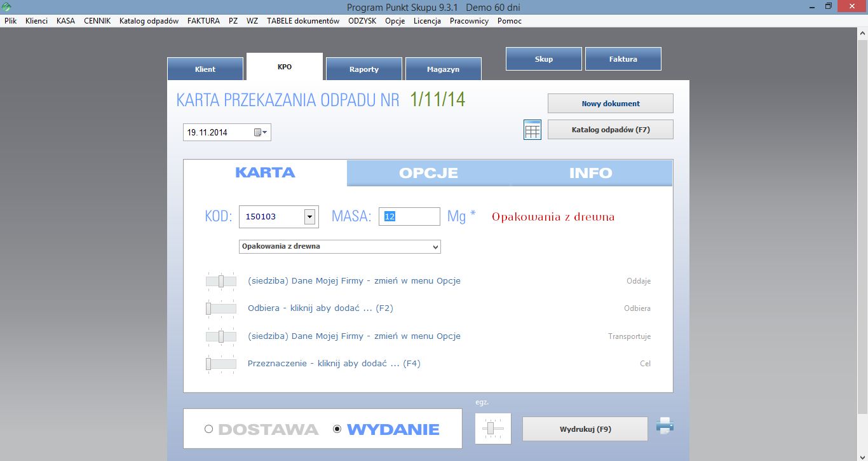Adjust the slider in the Cel row

(x=220, y=364)
